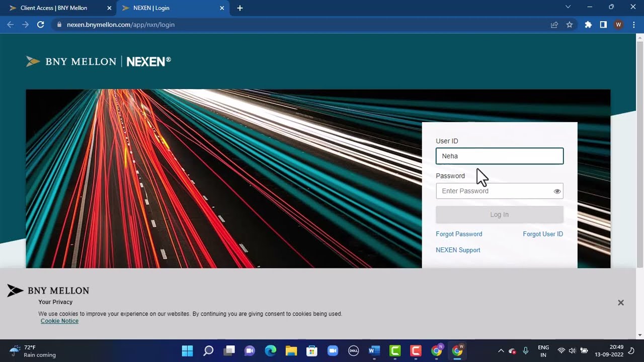Select the NEXEN | Login tab
The height and width of the screenshot is (362, 644).
173,8
